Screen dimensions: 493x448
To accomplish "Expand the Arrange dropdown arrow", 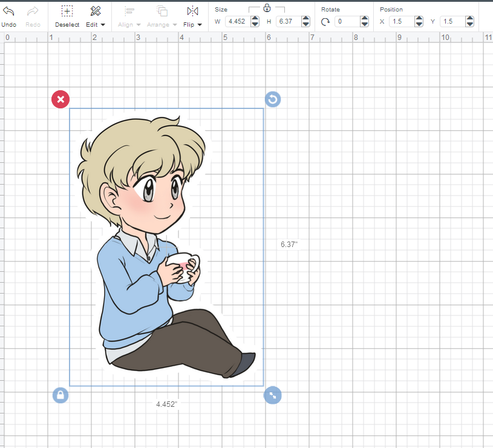I will 175,25.
